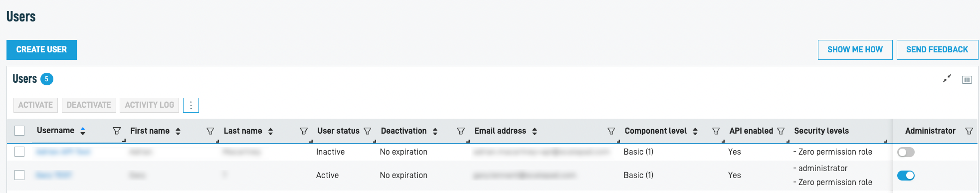
Task: Open the Component level filter dropdown
Action: [716, 131]
